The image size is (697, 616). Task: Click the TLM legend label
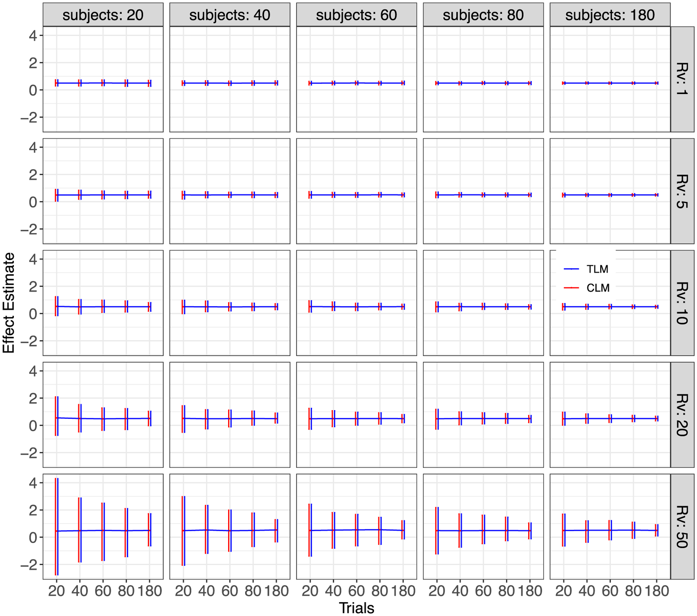pyautogui.click(x=597, y=269)
